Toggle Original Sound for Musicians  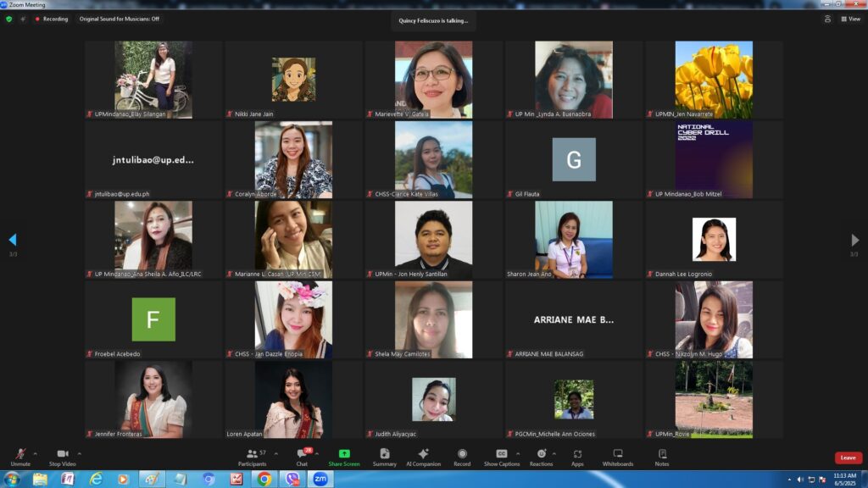click(x=119, y=19)
